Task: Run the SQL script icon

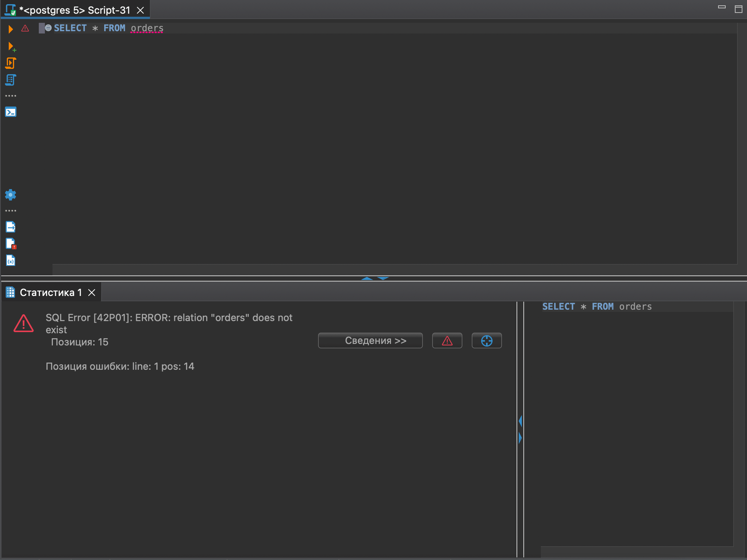Action: (11, 63)
